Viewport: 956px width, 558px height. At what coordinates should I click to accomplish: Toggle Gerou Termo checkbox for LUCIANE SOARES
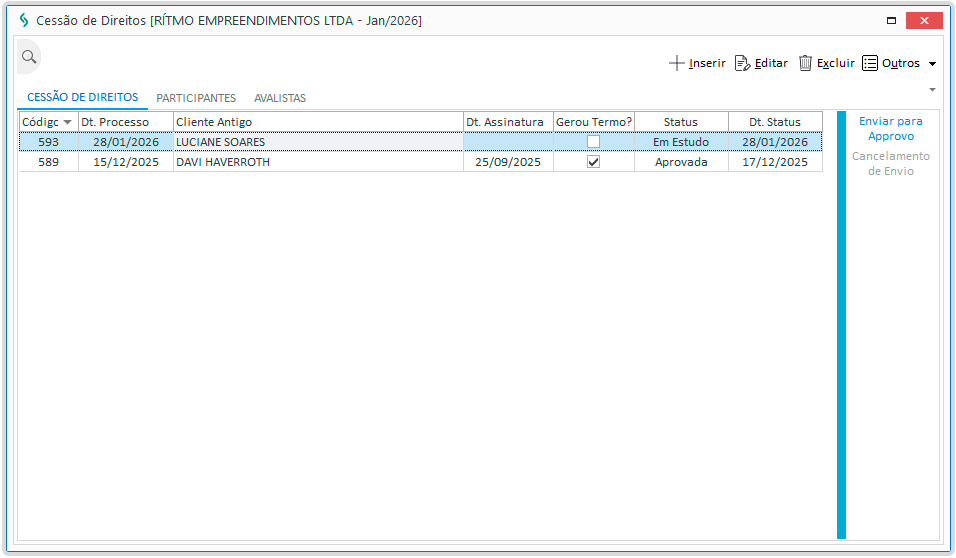point(593,142)
